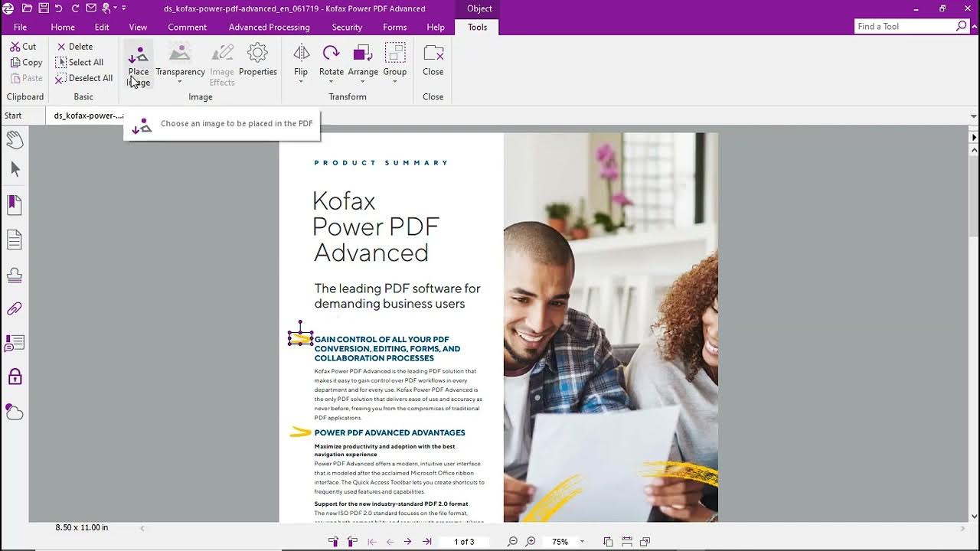Switch to the Comment ribbon tab

tap(188, 27)
